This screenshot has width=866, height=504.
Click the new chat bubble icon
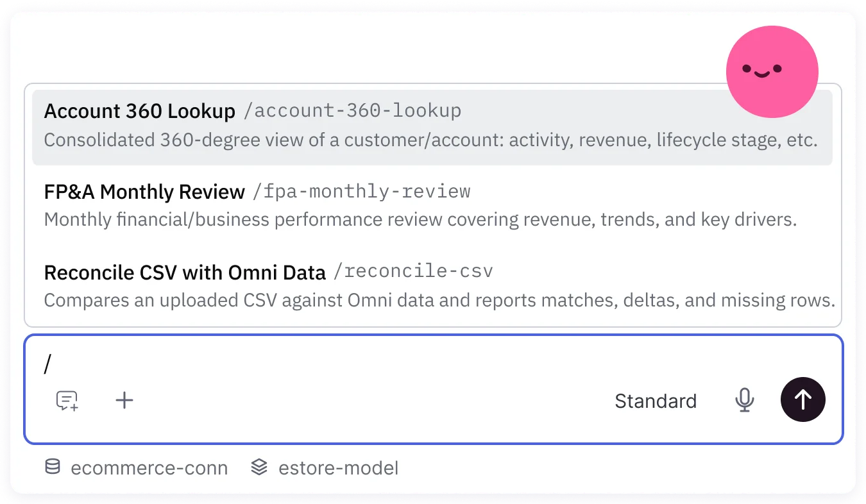67,401
